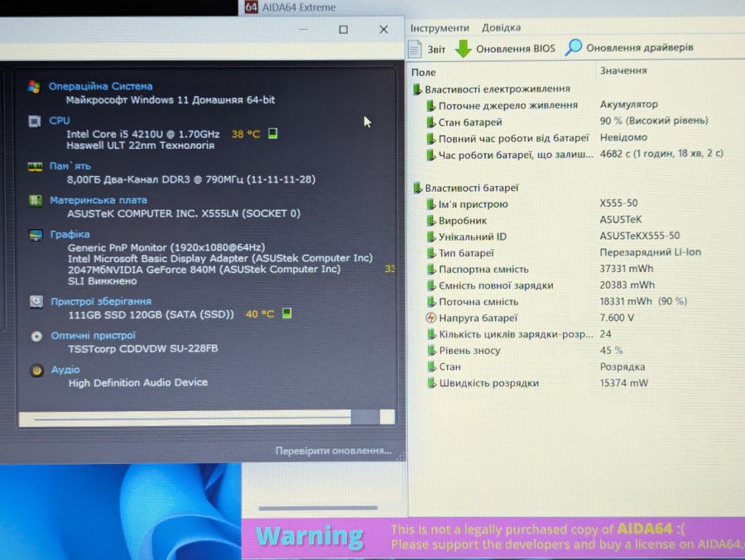Click the Операційна Система heading
Viewport: 745px width, 560px height.
101,87
